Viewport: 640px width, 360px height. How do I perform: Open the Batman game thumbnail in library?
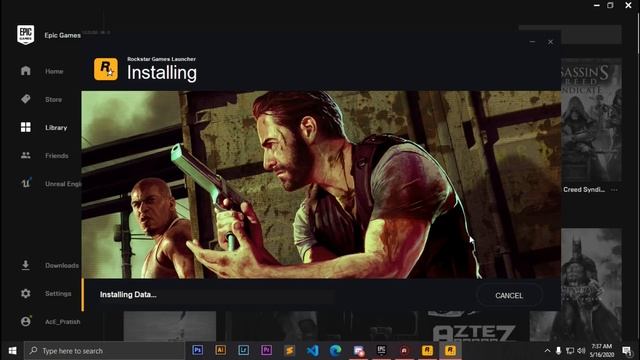click(591, 284)
